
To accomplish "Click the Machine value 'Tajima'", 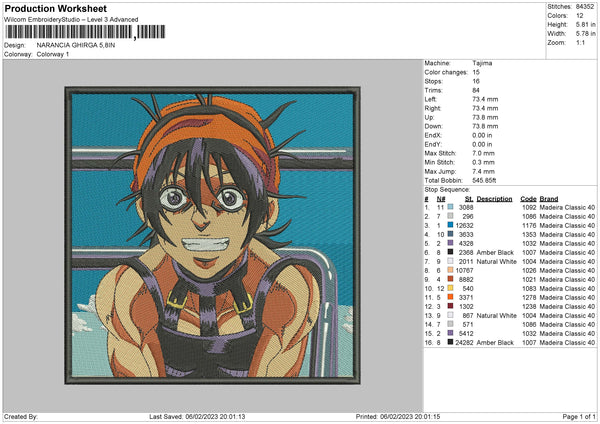I will (482, 63).
